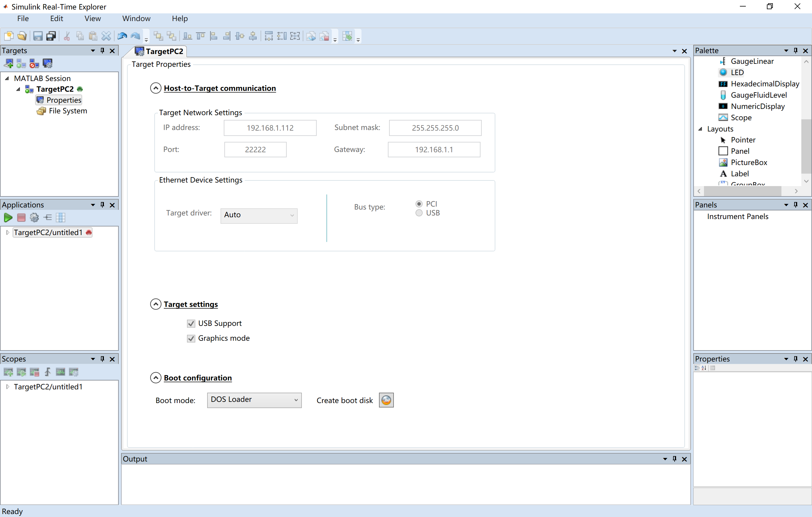Select the GaugeLinear instrument in the Palette
The height and width of the screenshot is (517, 812).
pyautogui.click(x=752, y=61)
